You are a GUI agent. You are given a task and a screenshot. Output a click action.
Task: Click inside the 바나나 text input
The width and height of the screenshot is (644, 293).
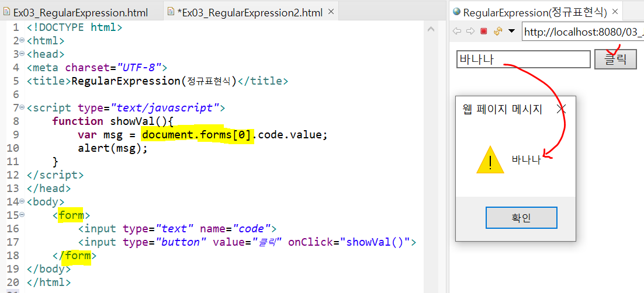(523, 60)
